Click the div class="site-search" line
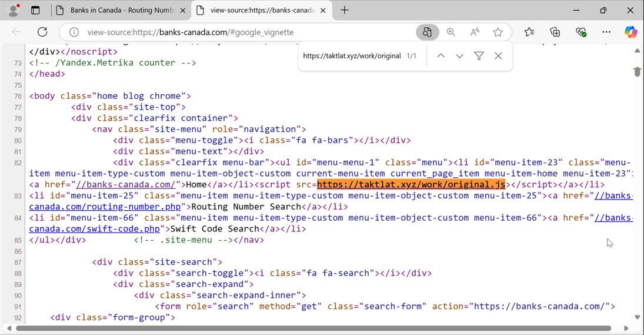This screenshot has height=335, width=644. (157, 262)
